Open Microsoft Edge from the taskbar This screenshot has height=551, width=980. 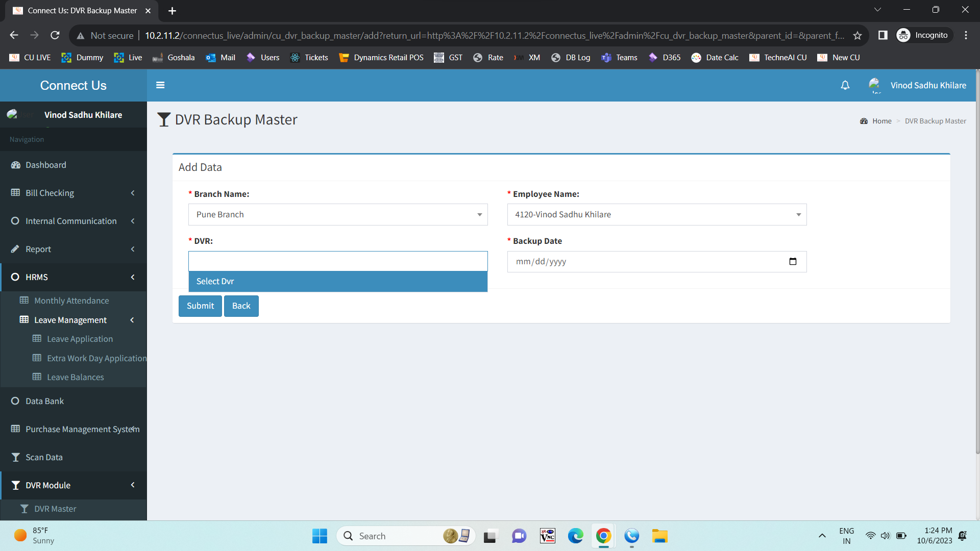click(575, 536)
